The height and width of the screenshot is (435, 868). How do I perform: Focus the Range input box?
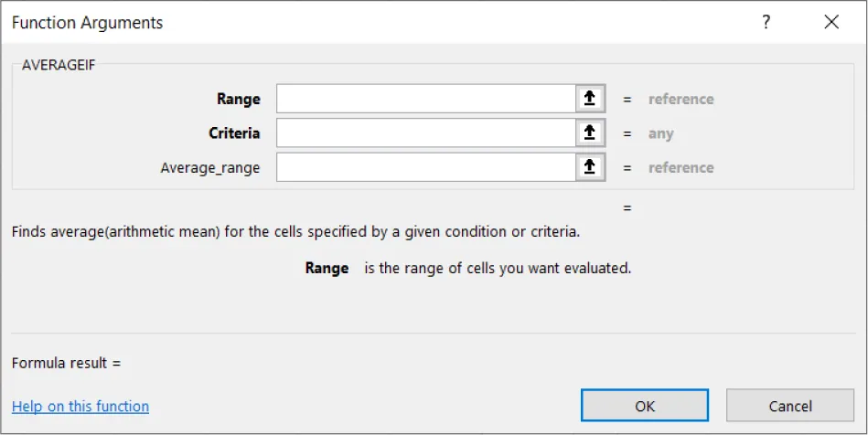425,99
